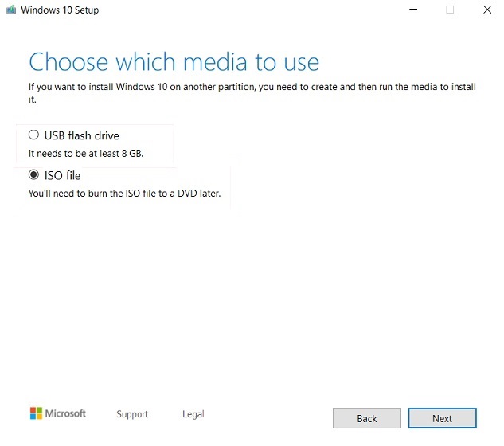Click the "burn the ISO file" description
504x446 pixels.
(x=124, y=193)
